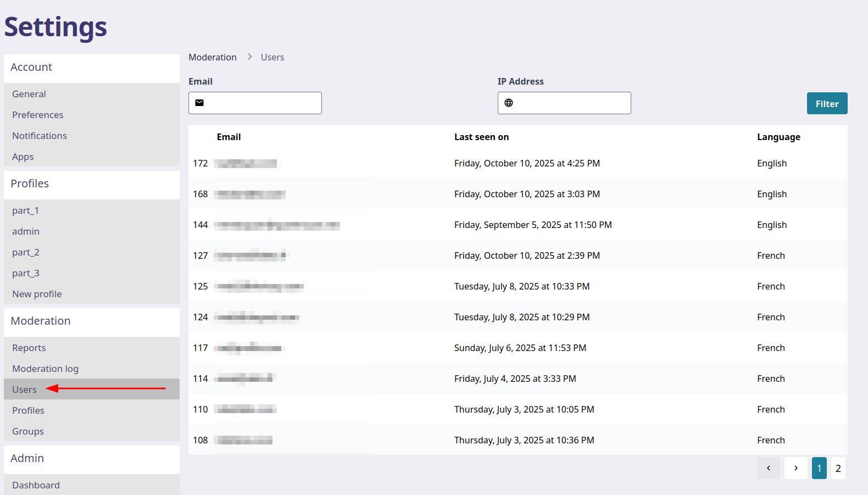Viewport: 868px width, 495px height.
Task: Open the admin Dashboard link
Action: (x=36, y=485)
